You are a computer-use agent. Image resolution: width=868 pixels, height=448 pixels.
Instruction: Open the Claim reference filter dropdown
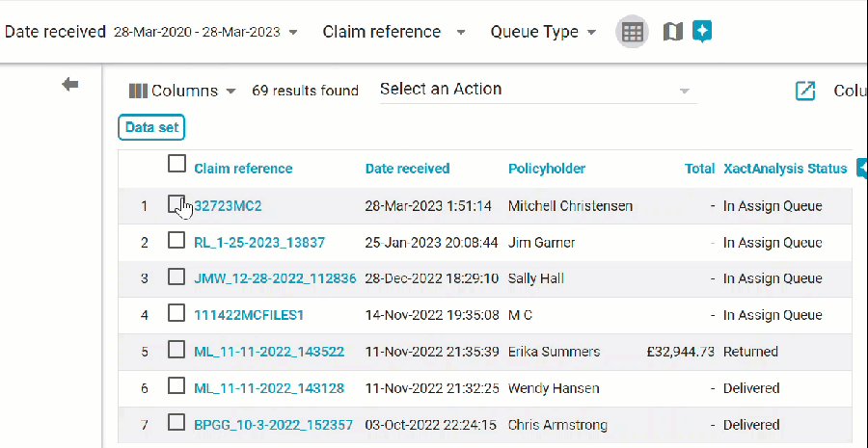point(461,32)
